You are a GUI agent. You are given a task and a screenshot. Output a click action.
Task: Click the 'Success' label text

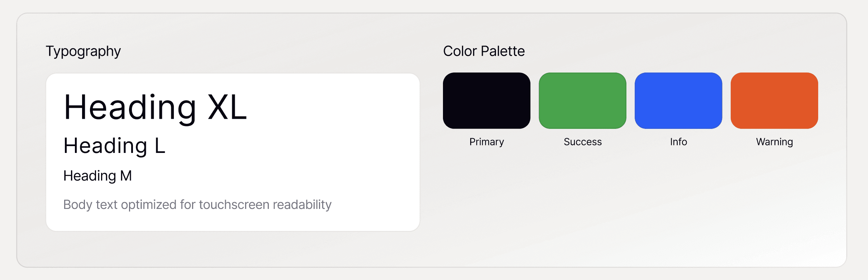point(582,142)
